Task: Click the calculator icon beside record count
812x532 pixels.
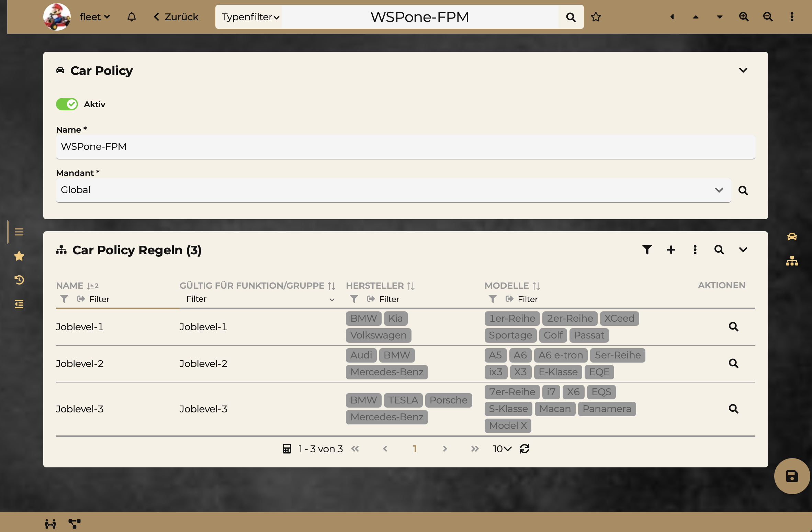Action: (287, 448)
